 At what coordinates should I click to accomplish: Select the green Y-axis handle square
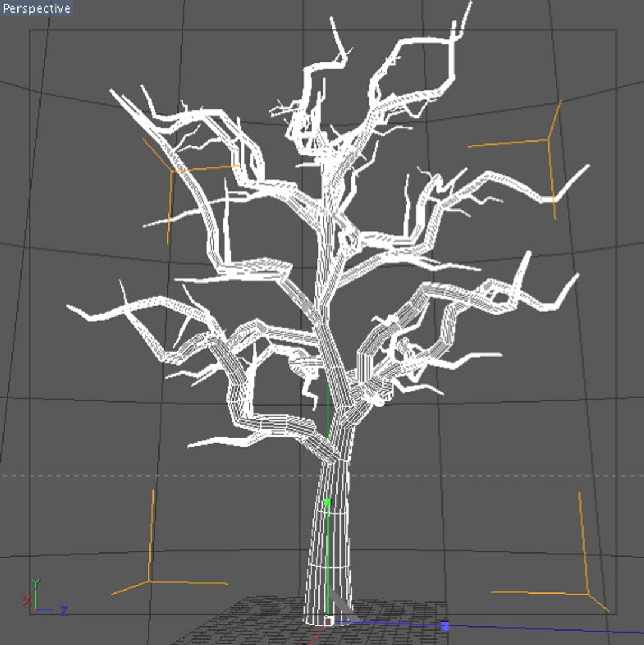click(x=327, y=502)
